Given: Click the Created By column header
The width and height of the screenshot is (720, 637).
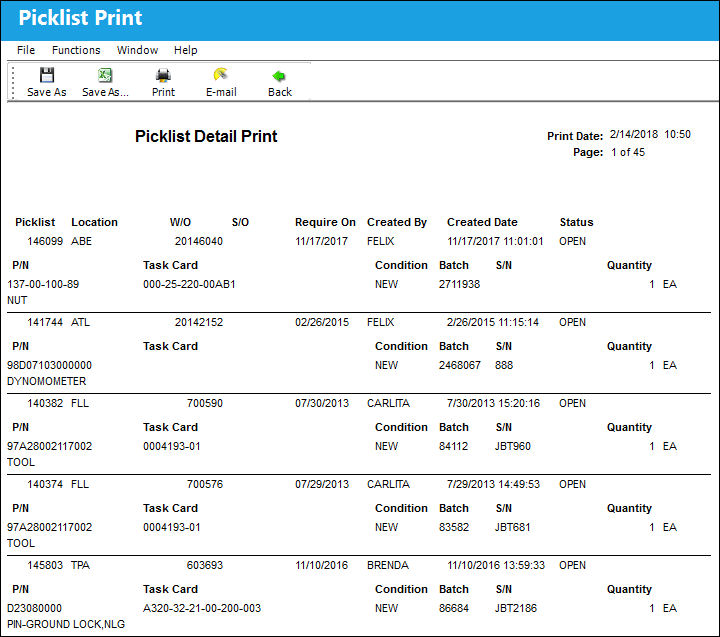Looking at the screenshot, I should [x=397, y=222].
